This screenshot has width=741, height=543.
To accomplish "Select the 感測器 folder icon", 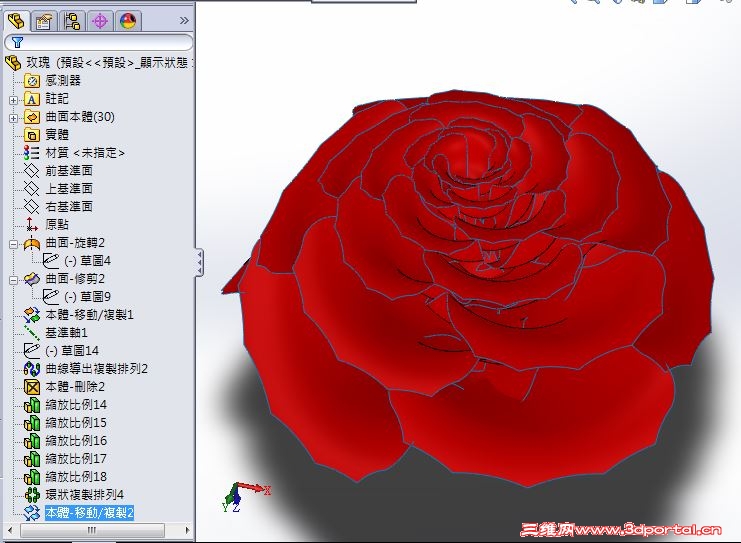I will pyautogui.click(x=32, y=81).
